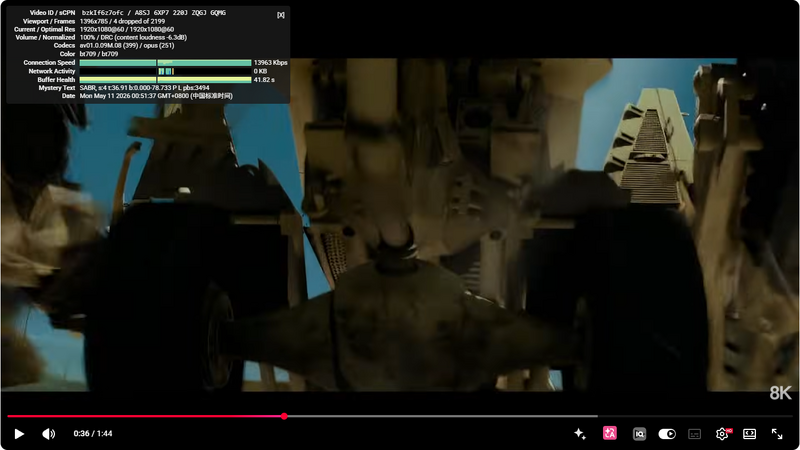Image resolution: width=800 pixels, height=450 pixels.
Task: Enter fullscreen with the arrows icon
Action: click(x=777, y=434)
